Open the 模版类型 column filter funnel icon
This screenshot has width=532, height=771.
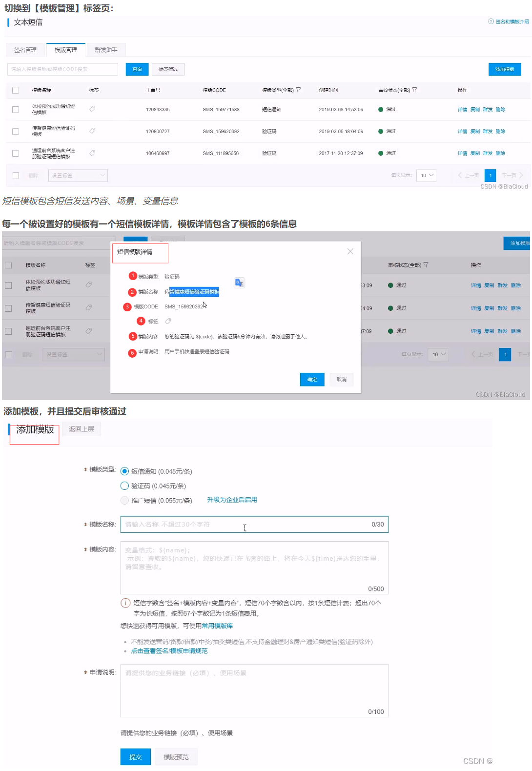298,90
